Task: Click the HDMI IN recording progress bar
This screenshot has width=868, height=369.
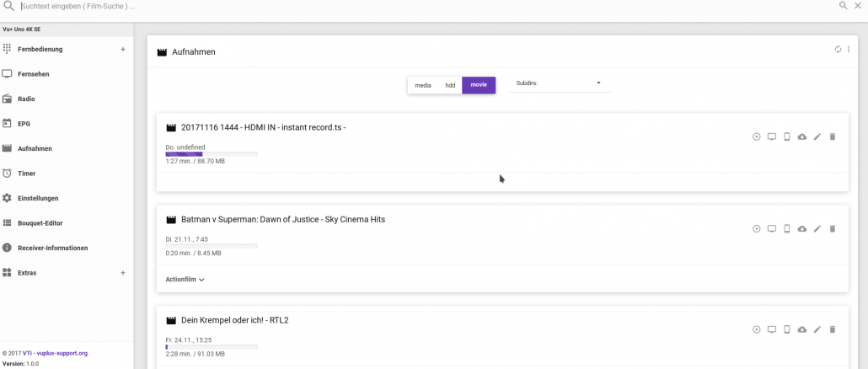Action: pos(212,154)
